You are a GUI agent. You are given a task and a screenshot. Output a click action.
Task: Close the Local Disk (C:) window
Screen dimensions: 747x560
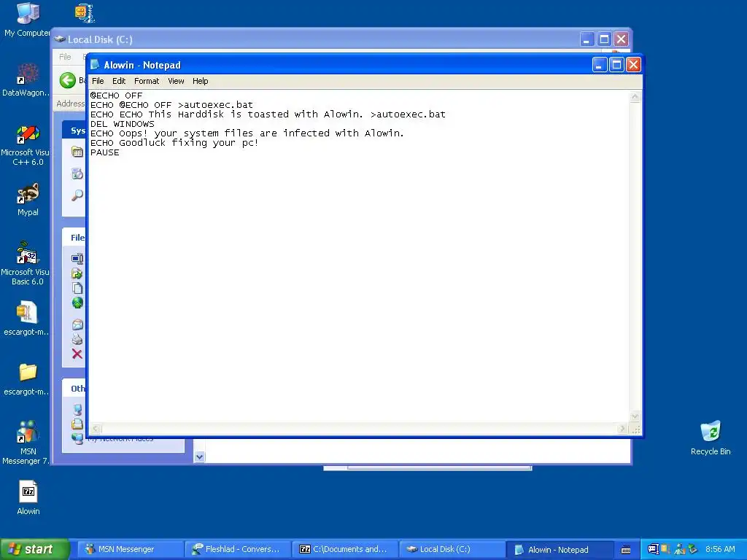(x=621, y=39)
